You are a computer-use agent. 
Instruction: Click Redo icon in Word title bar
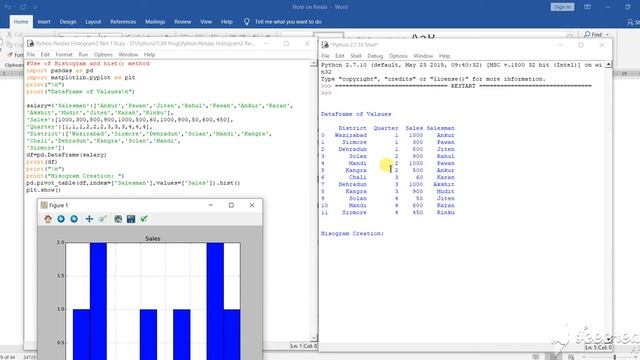(x=23, y=7)
